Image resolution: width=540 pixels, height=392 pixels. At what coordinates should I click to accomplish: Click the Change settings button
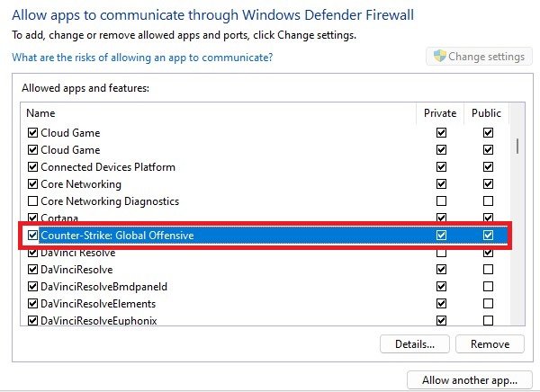pyautogui.click(x=477, y=57)
